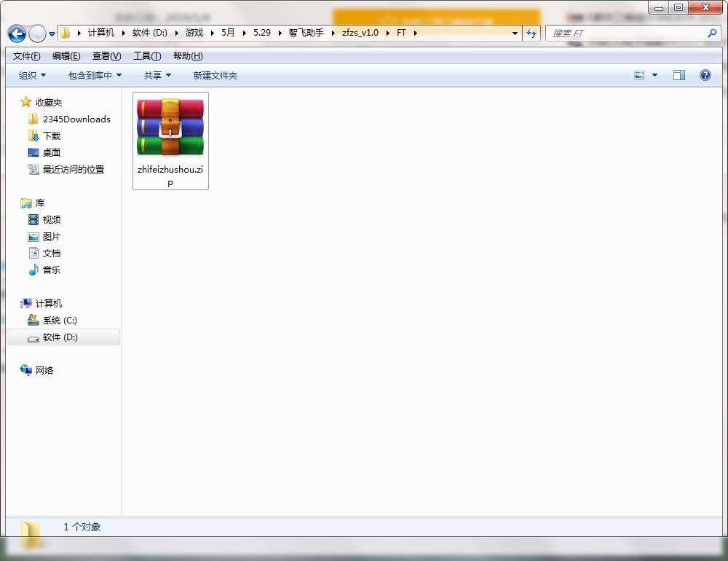
Task: Go back with the blue Back arrow
Action: coord(17,34)
